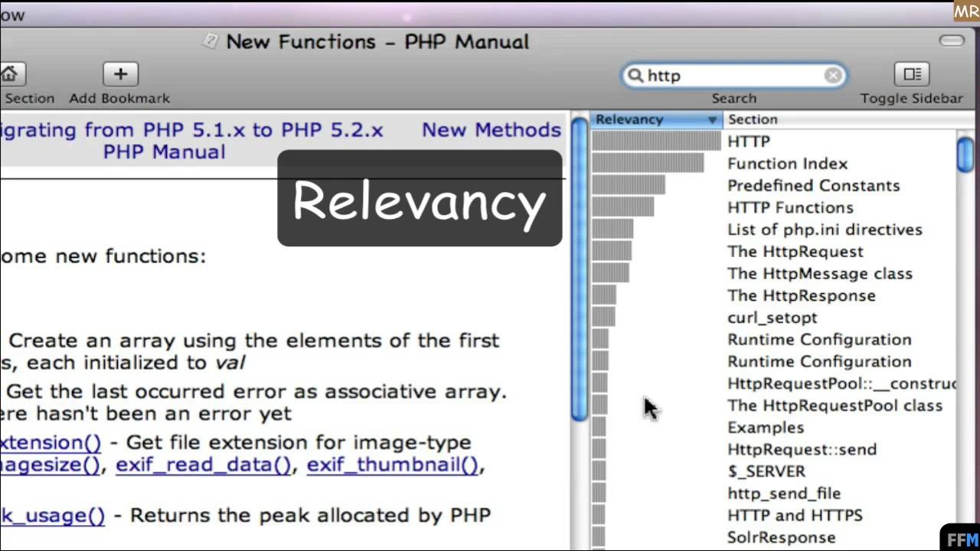Select The HttpResponse result
The image size is (980, 551).
click(801, 295)
